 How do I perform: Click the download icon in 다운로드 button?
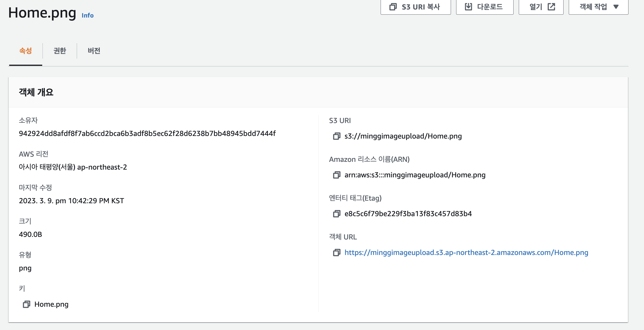[x=468, y=7]
